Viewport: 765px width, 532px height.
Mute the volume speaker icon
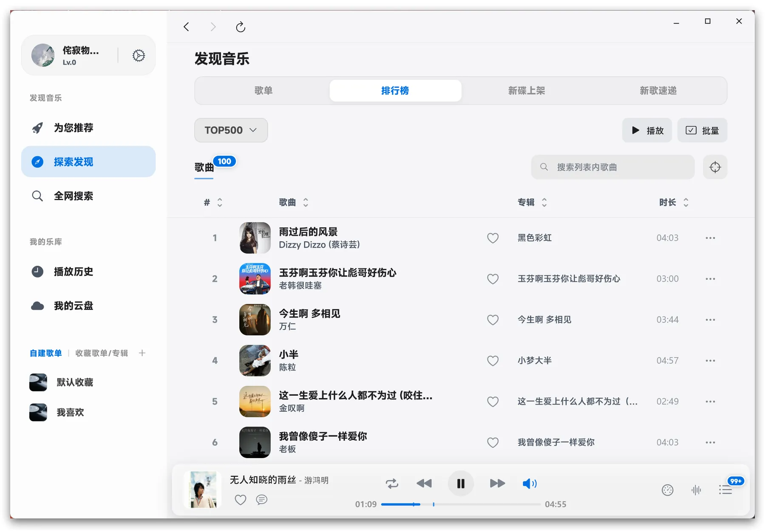point(529,484)
